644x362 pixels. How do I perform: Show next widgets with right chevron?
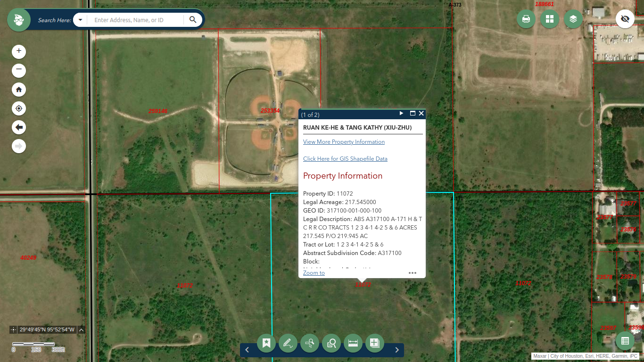(x=397, y=350)
